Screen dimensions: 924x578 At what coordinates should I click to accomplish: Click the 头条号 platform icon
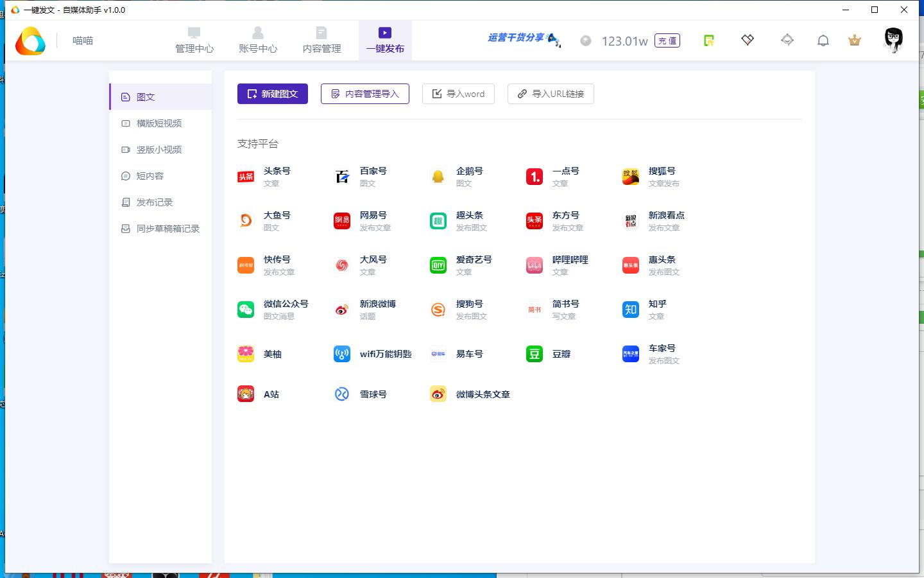246,177
